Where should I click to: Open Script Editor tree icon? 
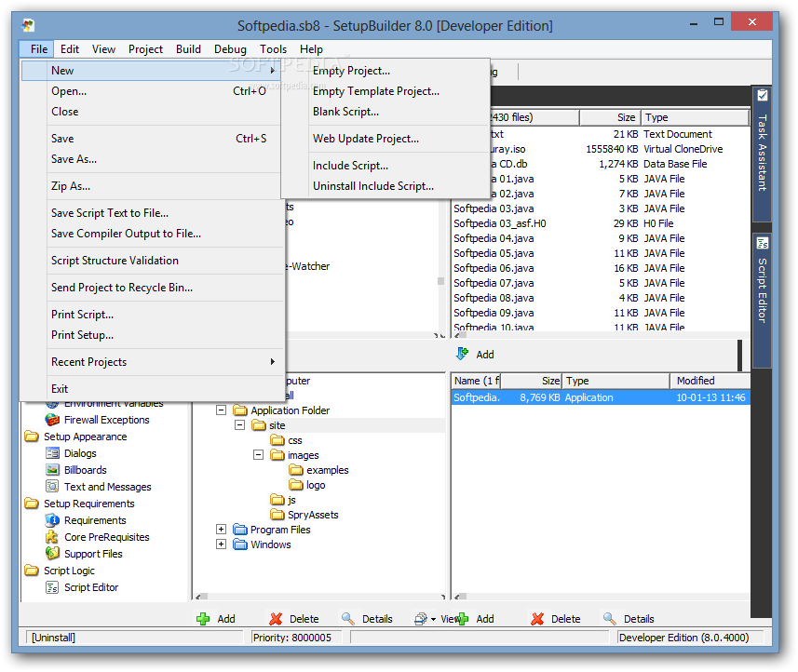[x=52, y=587]
